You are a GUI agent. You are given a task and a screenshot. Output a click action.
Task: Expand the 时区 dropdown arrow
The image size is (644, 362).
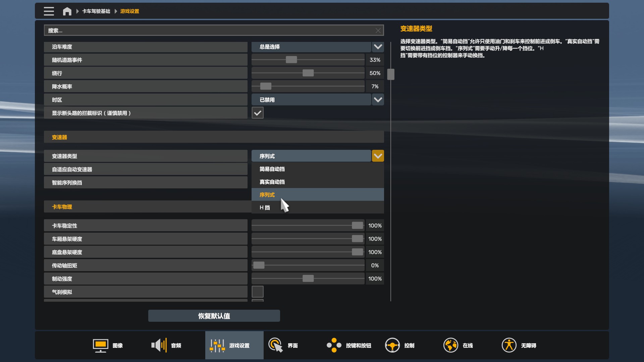pos(378,100)
